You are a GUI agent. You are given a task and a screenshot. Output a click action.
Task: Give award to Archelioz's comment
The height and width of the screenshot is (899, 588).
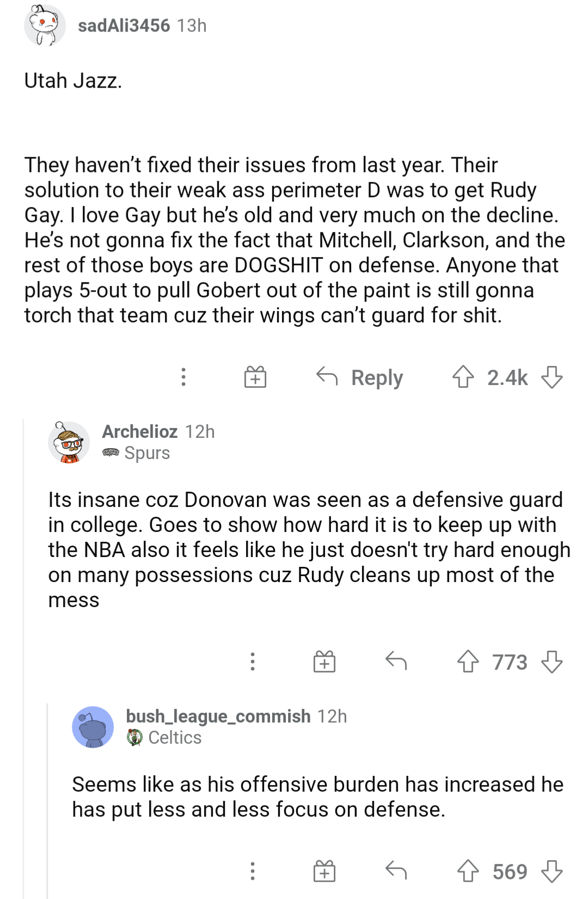tap(324, 662)
